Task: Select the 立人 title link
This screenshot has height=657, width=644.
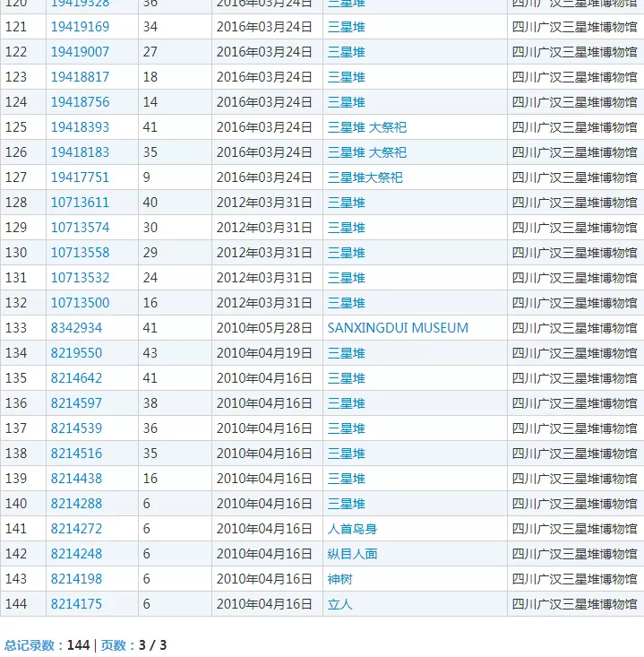Action: point(339,604)
